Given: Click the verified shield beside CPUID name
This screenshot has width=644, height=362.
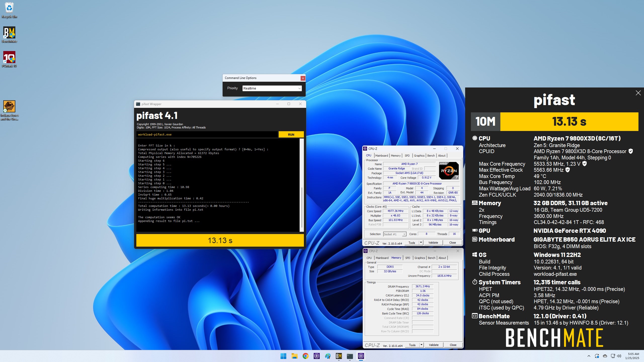Looking at the screenshot, I should click(631, 151).
